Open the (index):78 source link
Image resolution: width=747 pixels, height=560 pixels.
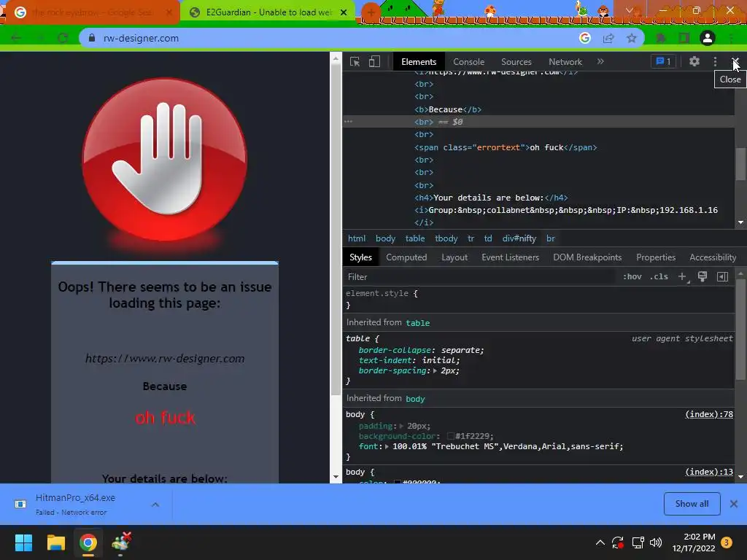pyautogui.click(x=709, y=414)
